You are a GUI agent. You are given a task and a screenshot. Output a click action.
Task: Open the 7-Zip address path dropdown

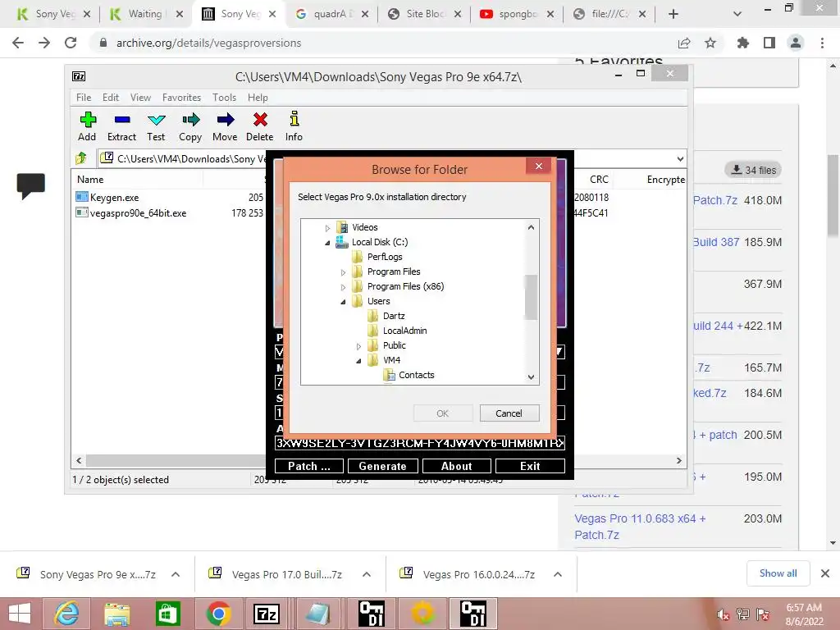[x=680, y=158]
